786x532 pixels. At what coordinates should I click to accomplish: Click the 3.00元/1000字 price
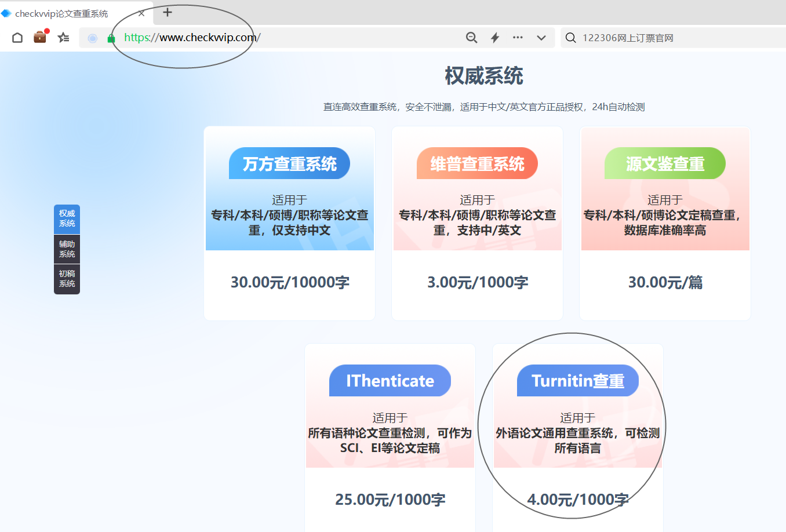pyautogui.click(x=478, y=282)
